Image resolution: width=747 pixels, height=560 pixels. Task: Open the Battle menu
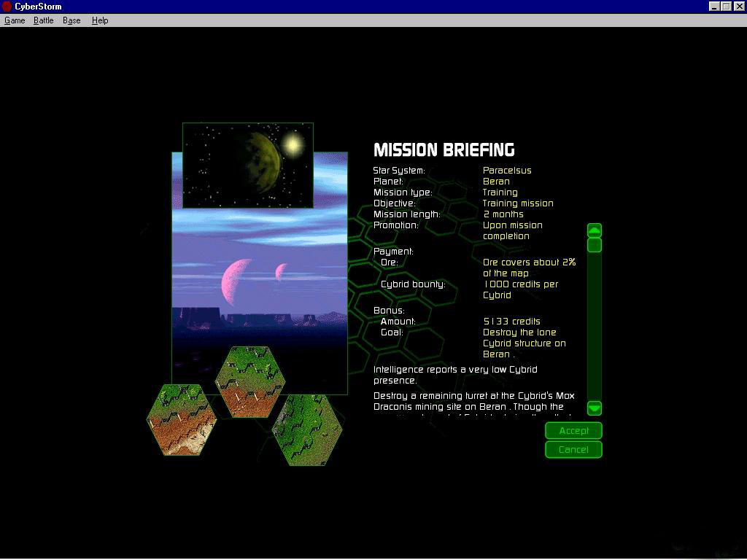pos(44,20)
